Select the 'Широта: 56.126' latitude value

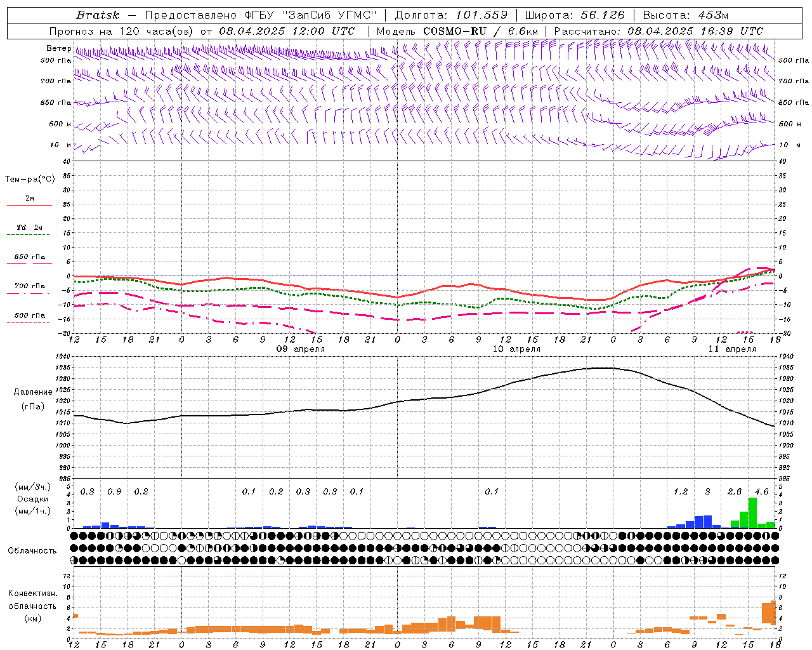575,15
